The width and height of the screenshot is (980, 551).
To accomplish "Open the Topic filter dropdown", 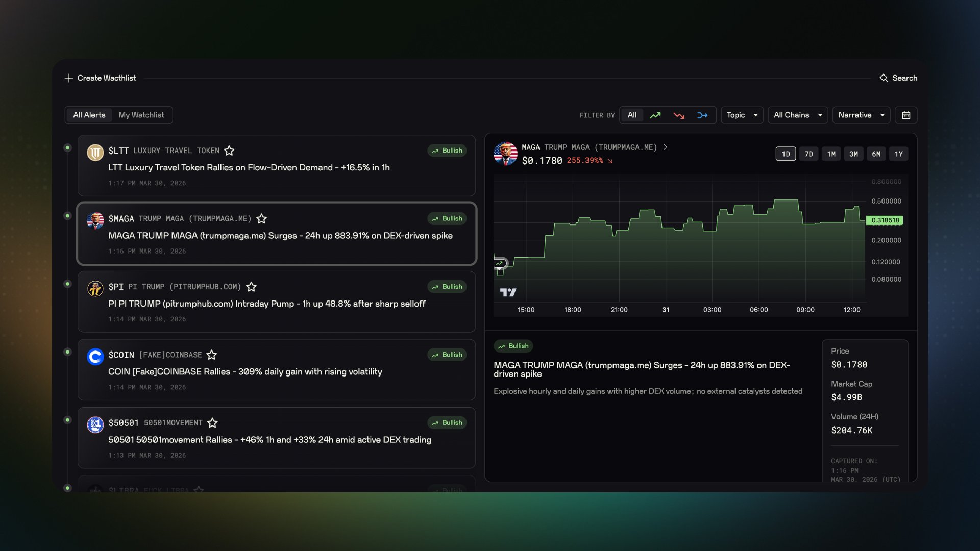I will coord(742,115).
